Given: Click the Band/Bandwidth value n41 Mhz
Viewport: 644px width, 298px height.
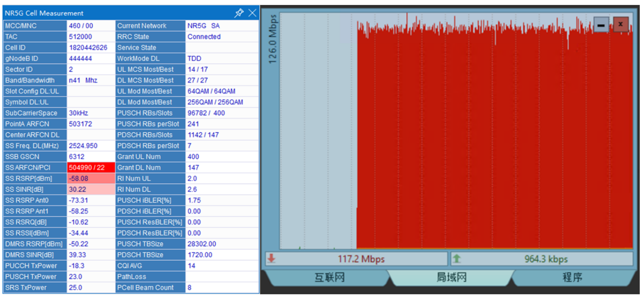Looking at the screenshot, I should 83,80.
